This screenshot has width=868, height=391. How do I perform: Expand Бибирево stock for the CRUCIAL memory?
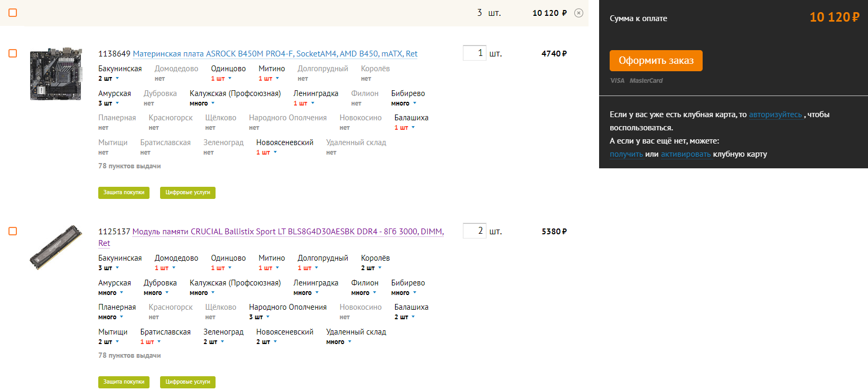(404, 293)
